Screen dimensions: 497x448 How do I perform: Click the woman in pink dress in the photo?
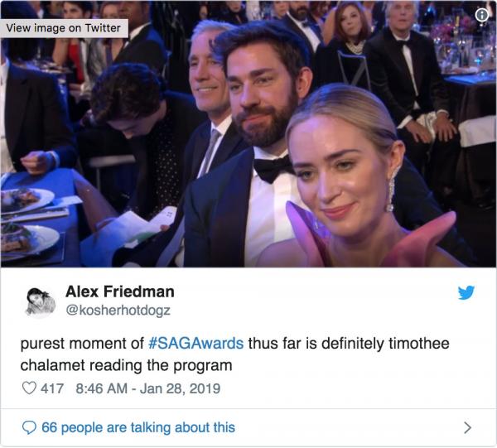pos(355,181)
